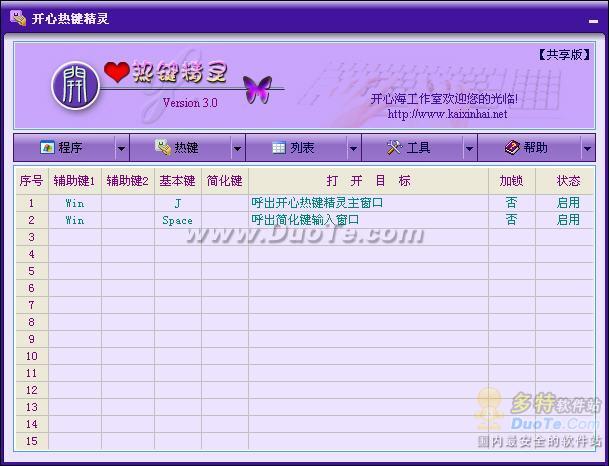Click the 【共享版】 label

coord(564,55)
